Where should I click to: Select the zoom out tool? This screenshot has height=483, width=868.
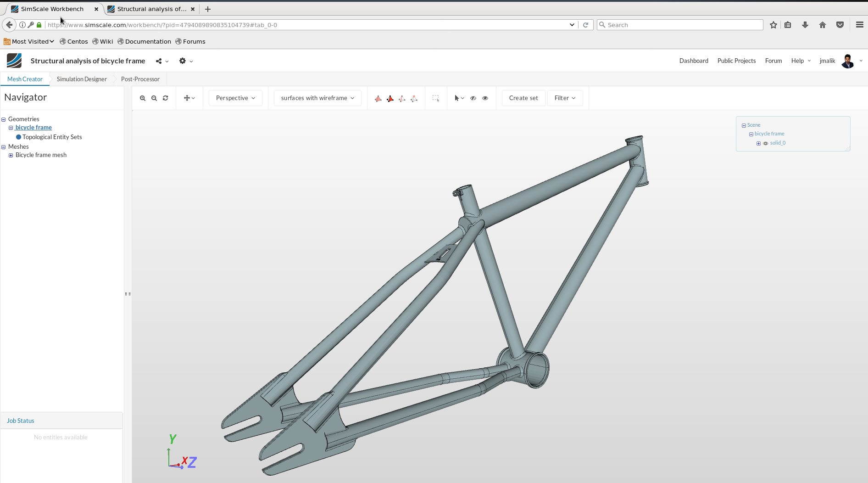tap(154, 98)
